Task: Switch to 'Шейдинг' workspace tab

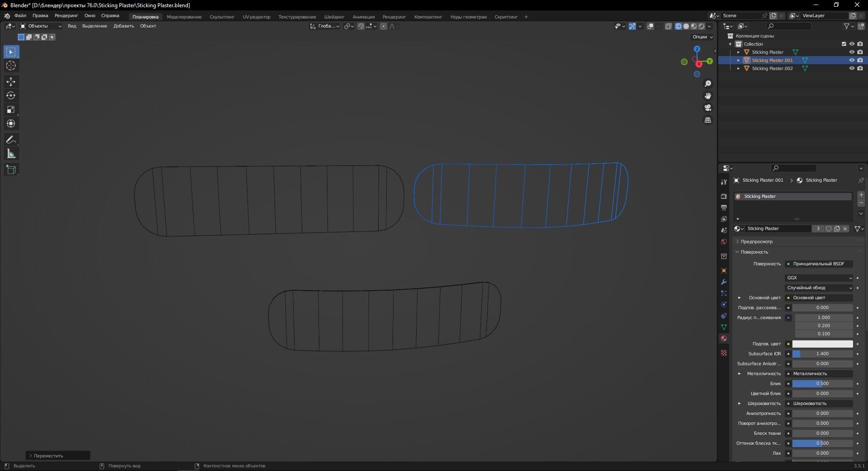Action: [334, 17]
